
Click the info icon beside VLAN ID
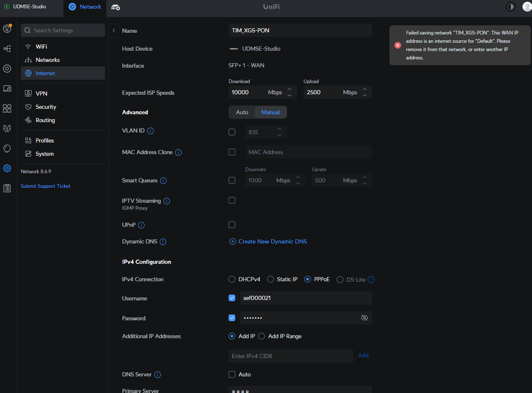point(150,131)
